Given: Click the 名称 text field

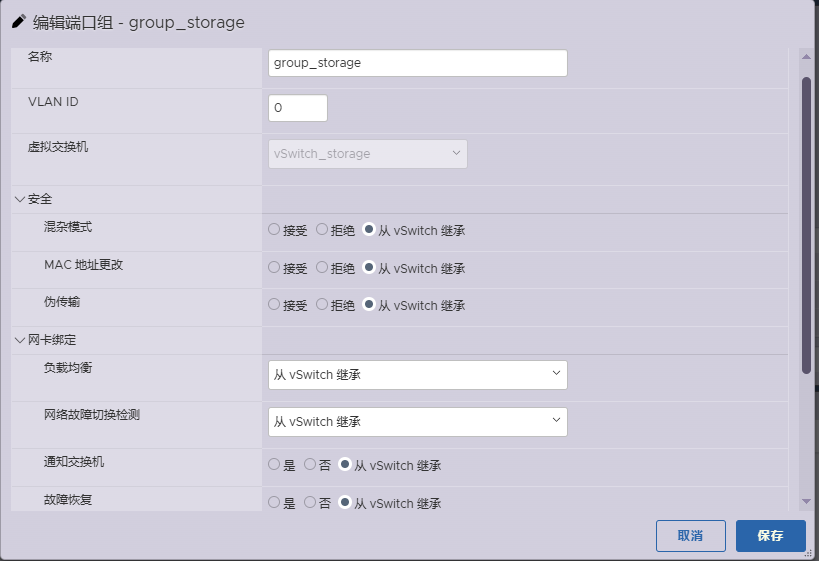Looking at the screenshot, I should coord(418,63).
